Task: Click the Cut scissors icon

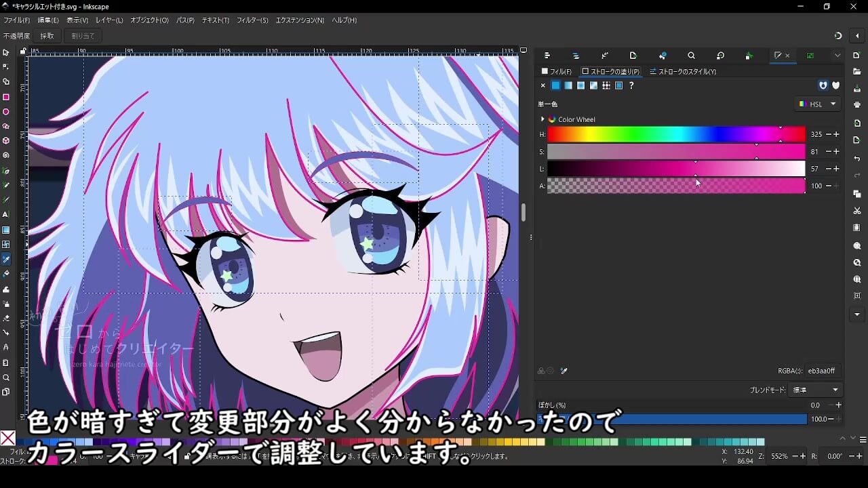Action: pyautogui.click(x=857, y=211)
